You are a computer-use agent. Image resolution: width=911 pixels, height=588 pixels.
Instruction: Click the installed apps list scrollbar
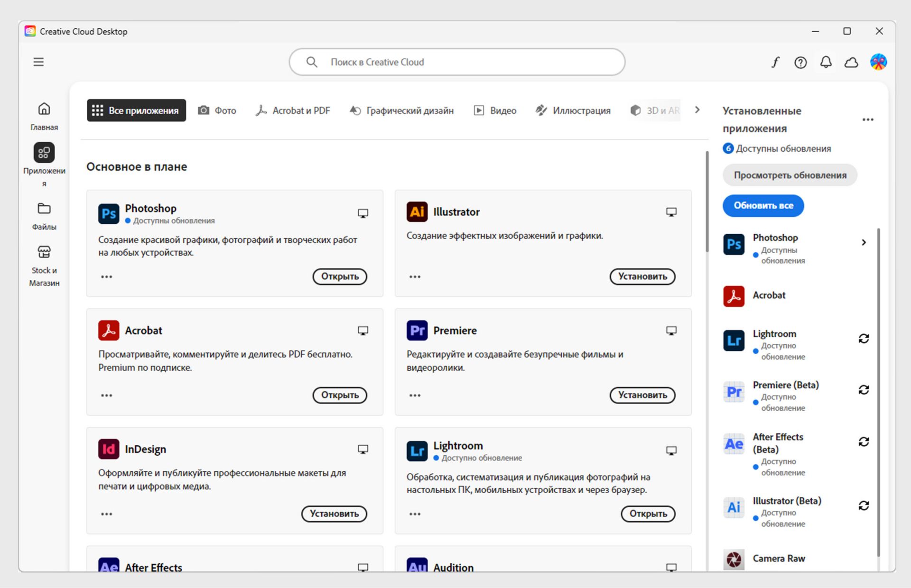[x=878, y=393]
